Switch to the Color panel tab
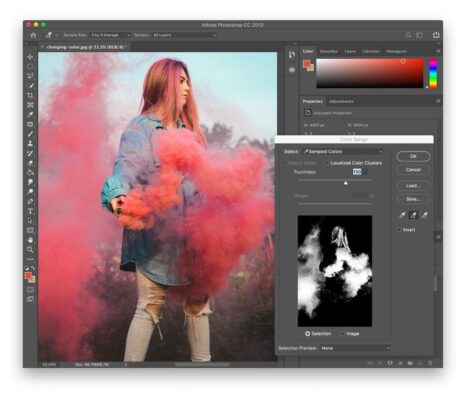 (x=308, y=51)
